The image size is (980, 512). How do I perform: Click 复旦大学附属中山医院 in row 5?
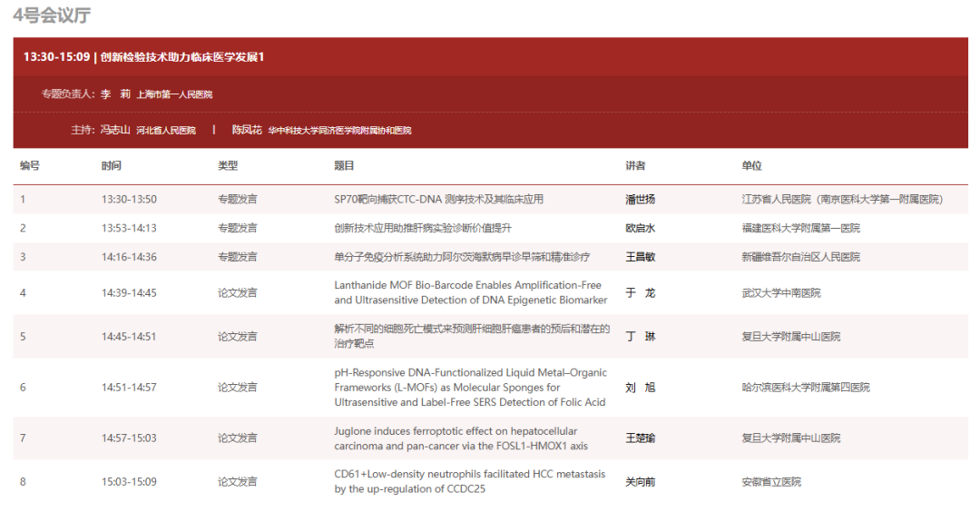[x=791, y=337]
